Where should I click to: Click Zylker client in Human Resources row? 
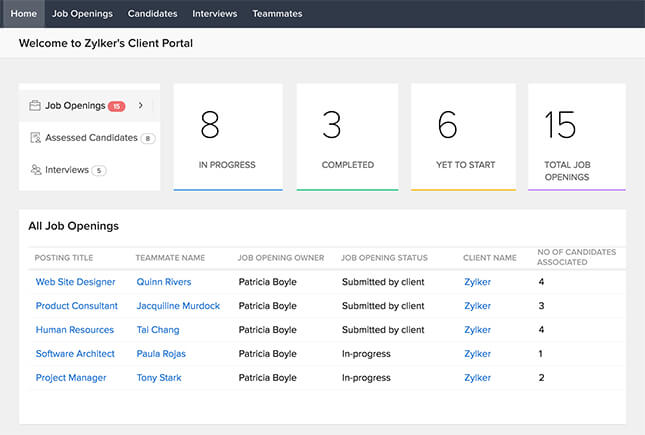point(477,330)
